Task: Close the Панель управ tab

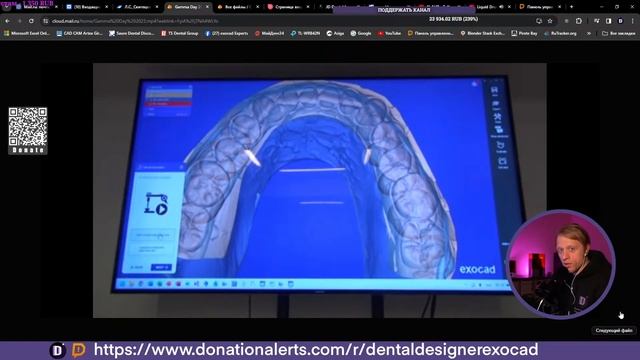Action: pyautogui.click(x=560, y=7)
